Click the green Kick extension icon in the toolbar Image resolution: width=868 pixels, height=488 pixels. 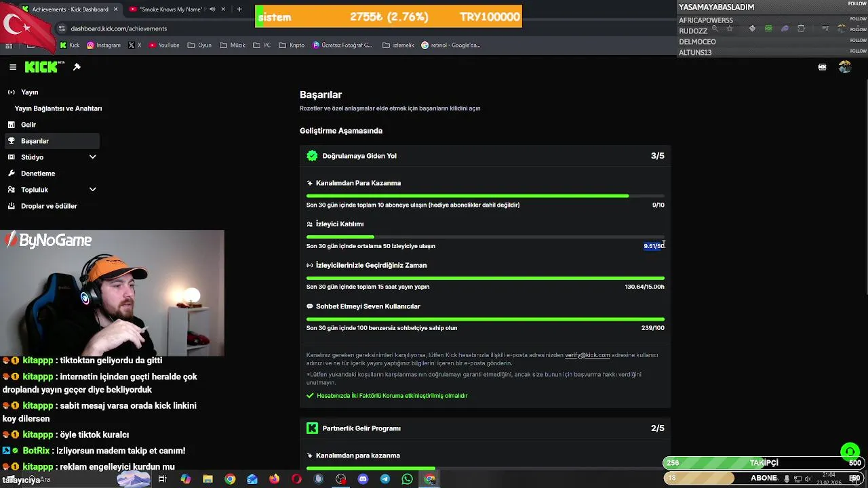point(768,28)
